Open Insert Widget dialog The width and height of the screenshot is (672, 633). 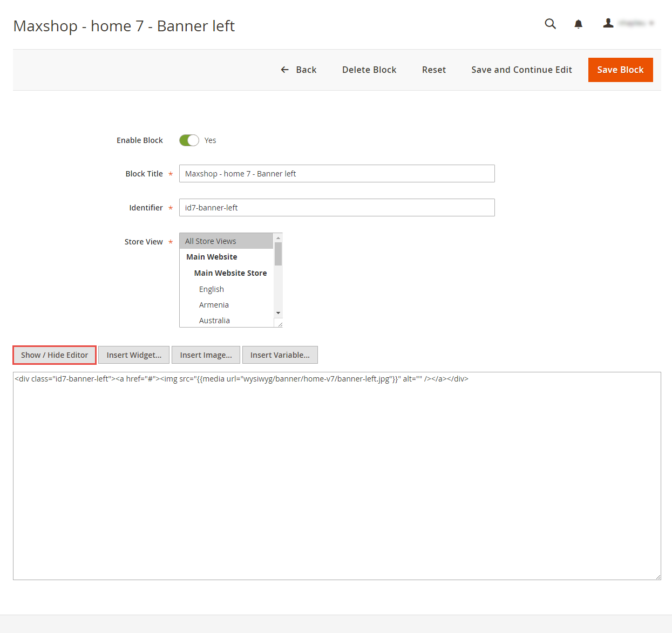coord(134,355)
